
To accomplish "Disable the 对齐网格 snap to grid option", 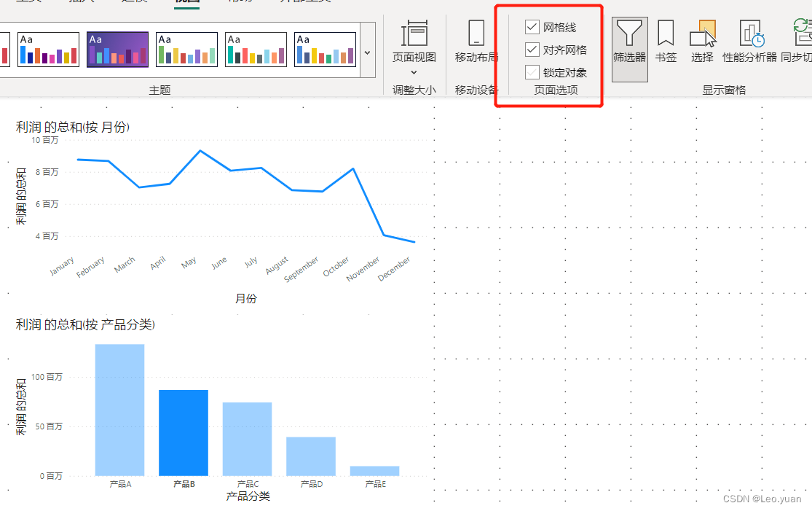I will pyautogui.click(x=532, y=50).
